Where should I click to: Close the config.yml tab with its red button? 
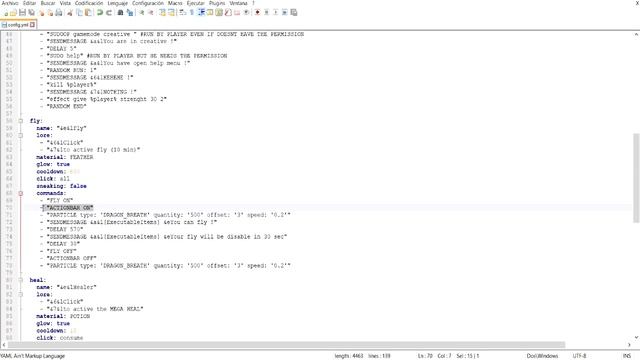[x=32, y=24]
